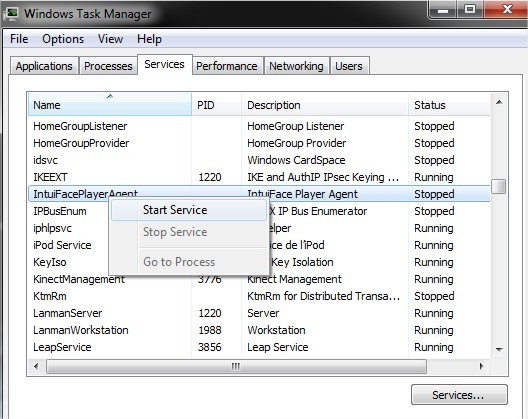Screen dimensions: 528x419
Task: Minimize the Task Manager window
Action: (x=442, y=10)
